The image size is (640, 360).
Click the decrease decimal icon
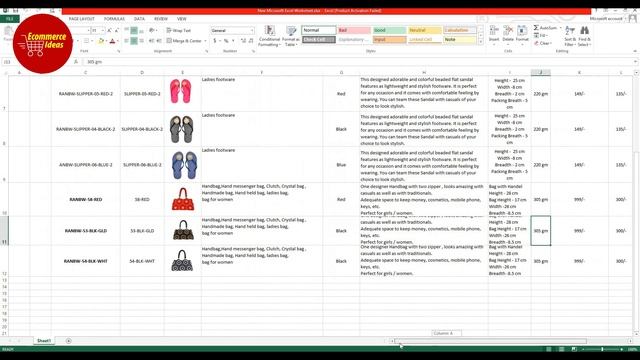251,41
